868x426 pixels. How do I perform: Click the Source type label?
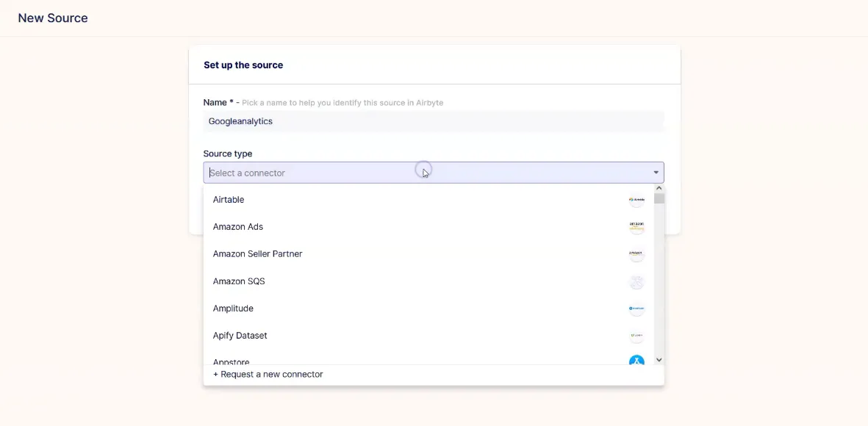[228, 154]
